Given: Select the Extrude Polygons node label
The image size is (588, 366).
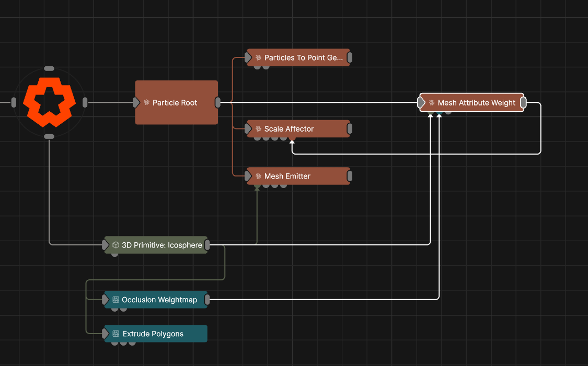Looking at the screenshot, I should [x=153, y=334].
